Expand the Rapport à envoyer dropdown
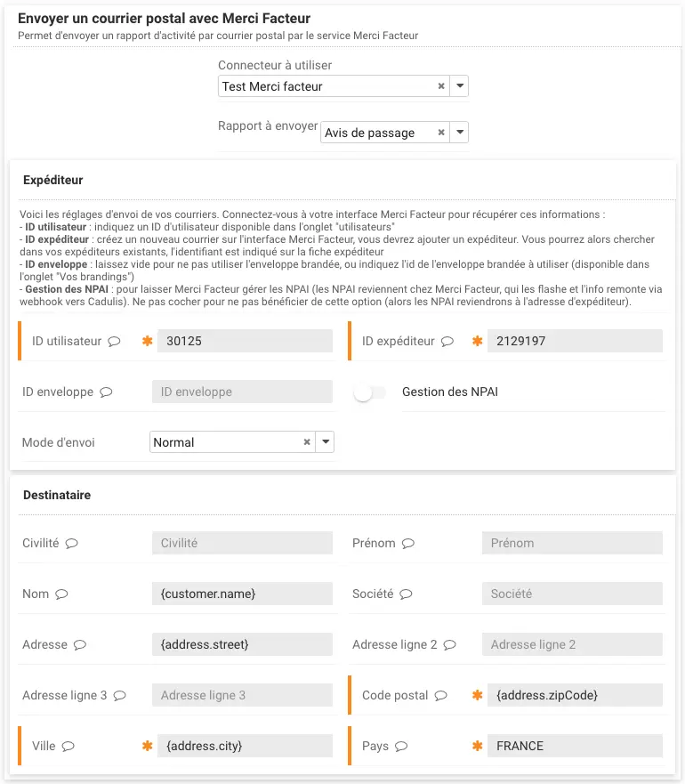Image resolution: width=685 pixels, height=784 pixels. click(460, 132)
